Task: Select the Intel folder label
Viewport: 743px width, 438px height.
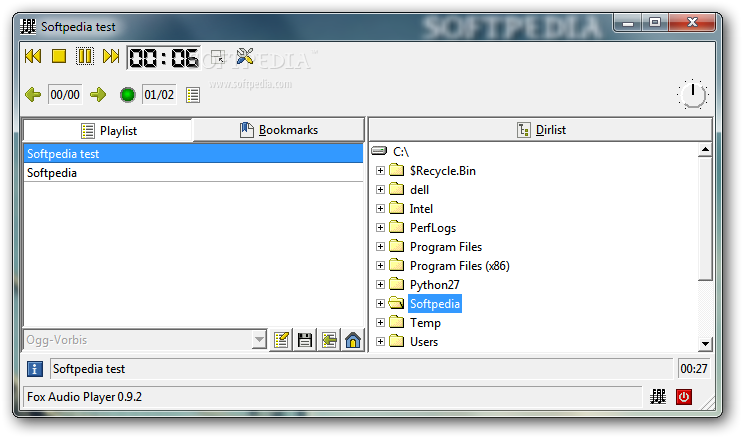Action: 421,209
